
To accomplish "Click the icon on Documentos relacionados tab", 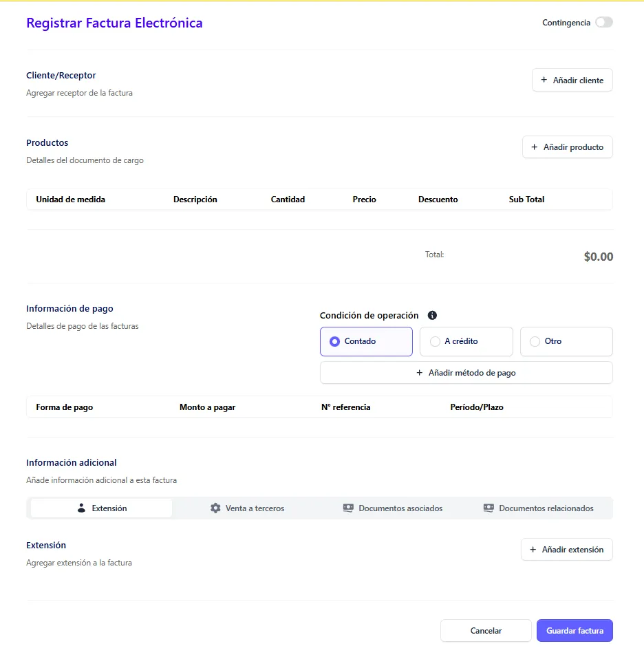I will coord(489,508).
